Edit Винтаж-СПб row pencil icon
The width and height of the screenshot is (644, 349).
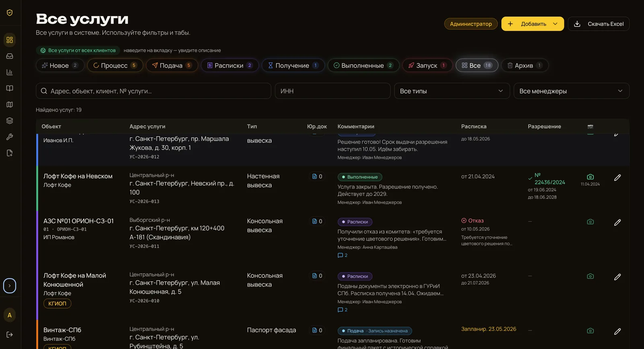point(617,331)
